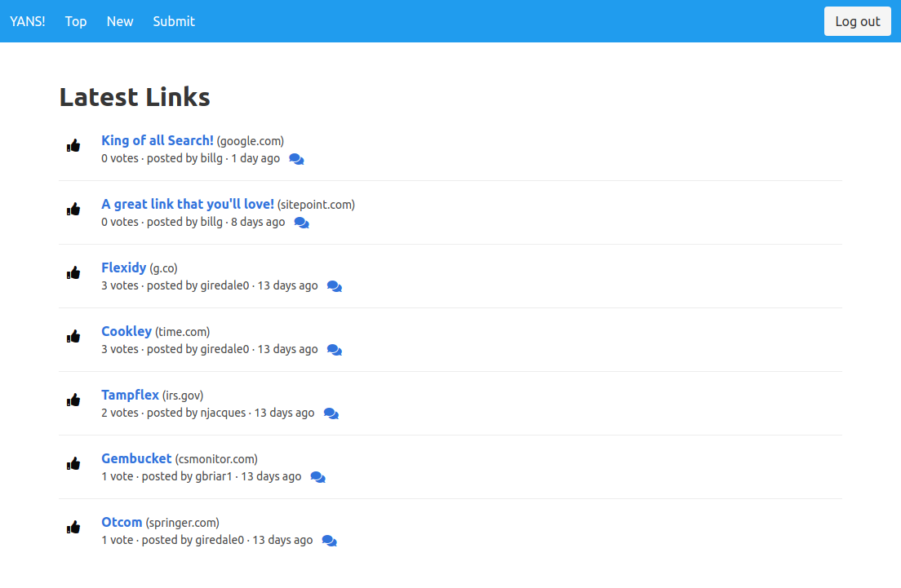Upvote the Flexidy link
Viewport: 901px width, 588px height.
coord(73,272)
